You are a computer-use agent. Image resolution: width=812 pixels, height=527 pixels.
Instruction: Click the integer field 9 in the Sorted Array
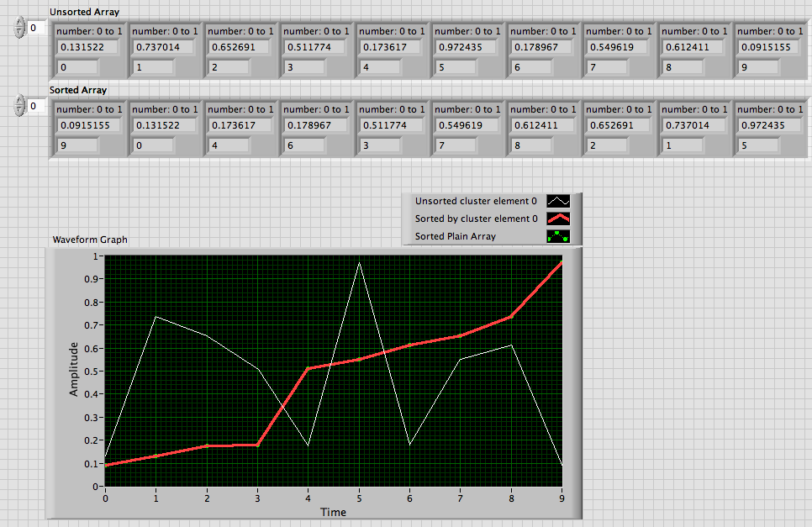click(x=77, y=145)
